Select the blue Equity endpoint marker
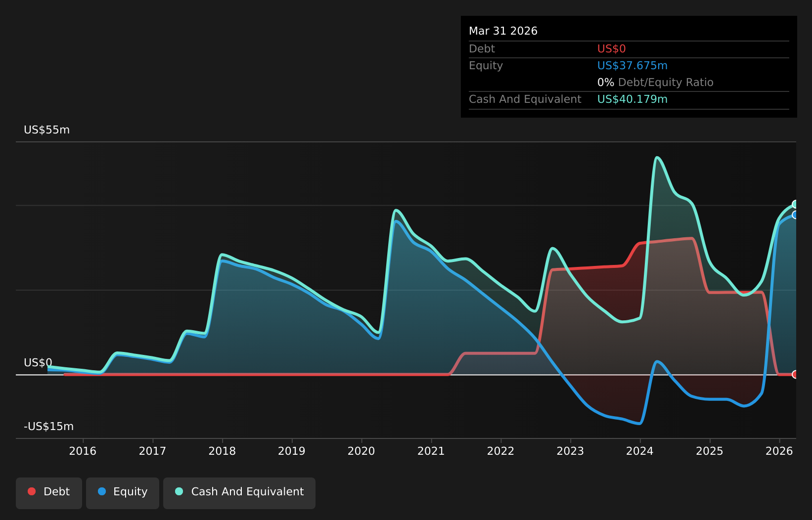Image resolution: width=812 pixels, height=520 pixels. click(795, 215)
